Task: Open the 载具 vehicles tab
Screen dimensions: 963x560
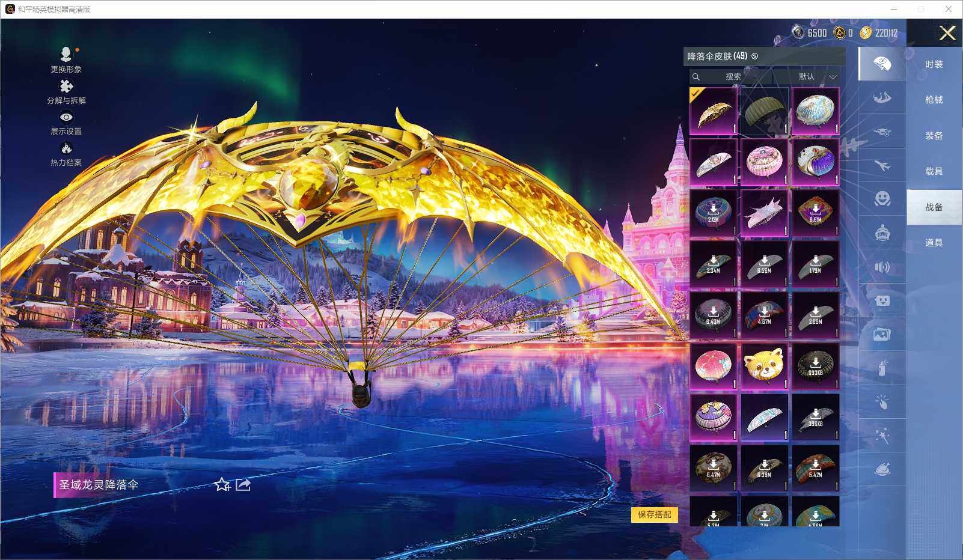Action: (934, 171)
